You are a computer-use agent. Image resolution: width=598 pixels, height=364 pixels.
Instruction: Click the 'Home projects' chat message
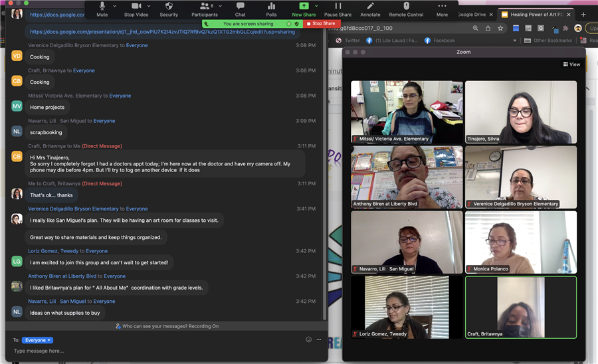point(47,108)
